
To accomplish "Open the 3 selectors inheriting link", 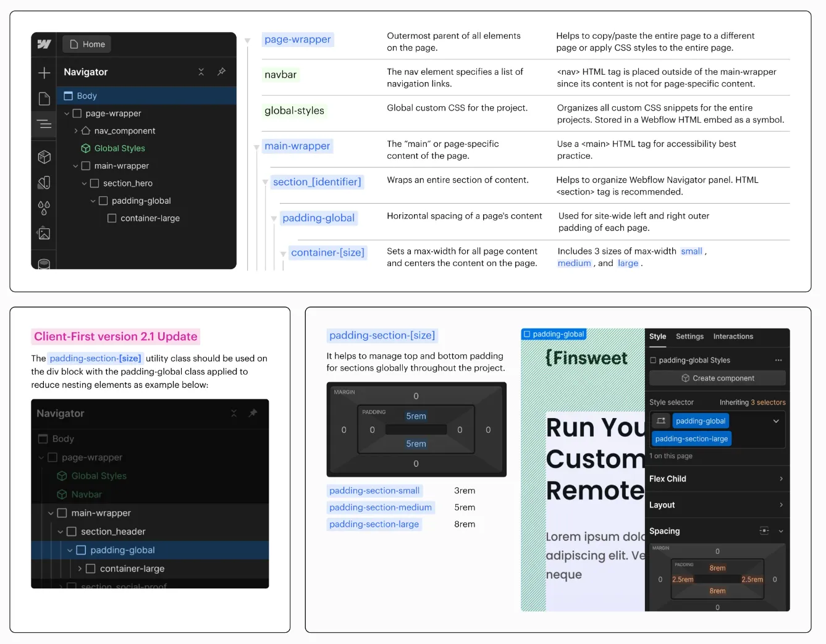I will coord(768,403).
